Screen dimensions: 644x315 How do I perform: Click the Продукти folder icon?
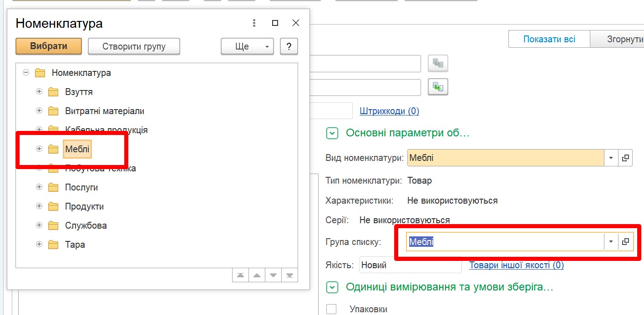tap(54, 206)
